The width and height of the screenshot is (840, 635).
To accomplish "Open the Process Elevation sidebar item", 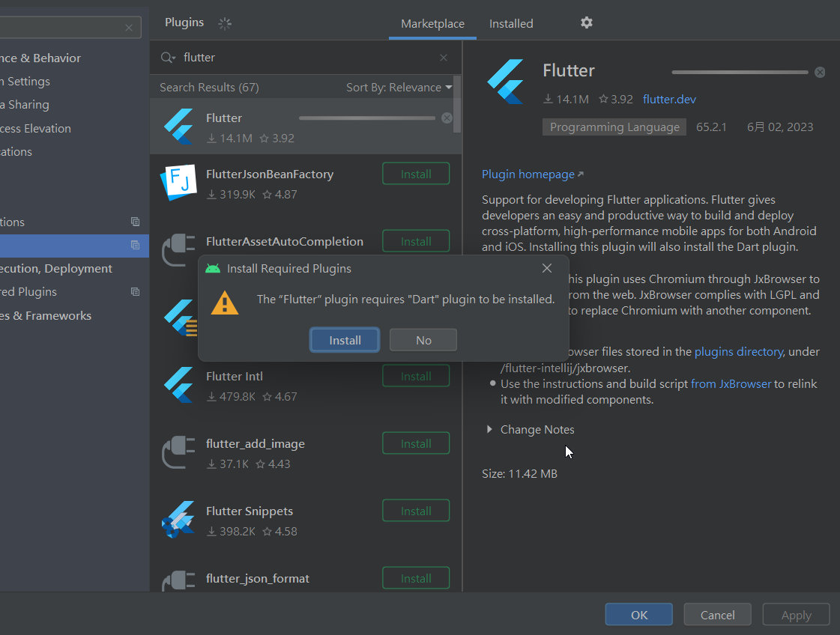I will click(x=35, y=129).
